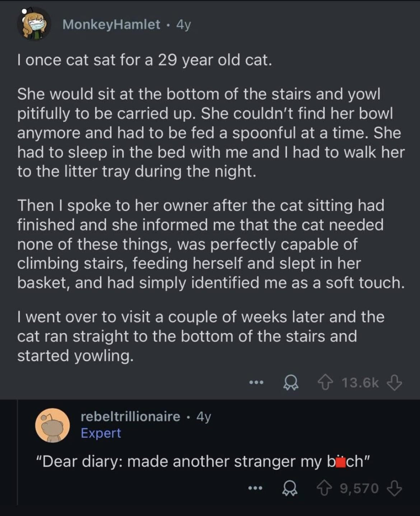
Task: Click the Expert flair under rebeltrillionaire
Action: pos(101,433)
